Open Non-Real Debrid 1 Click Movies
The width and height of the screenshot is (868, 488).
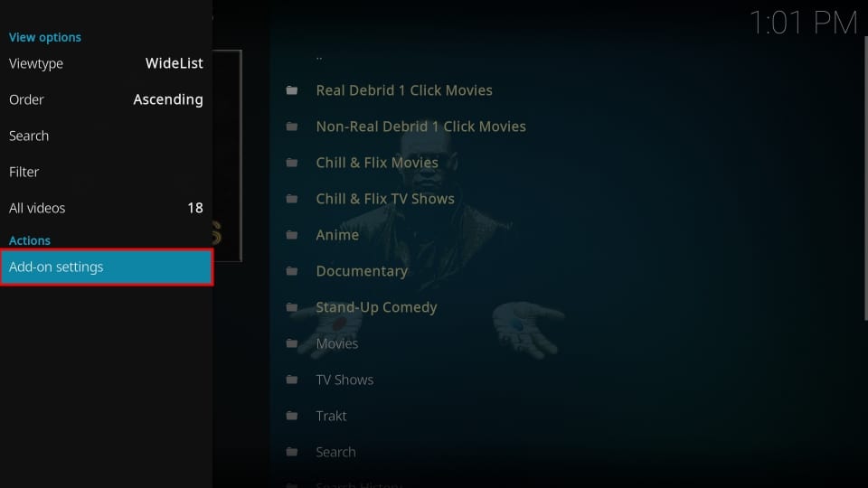(x=420, y=127)
